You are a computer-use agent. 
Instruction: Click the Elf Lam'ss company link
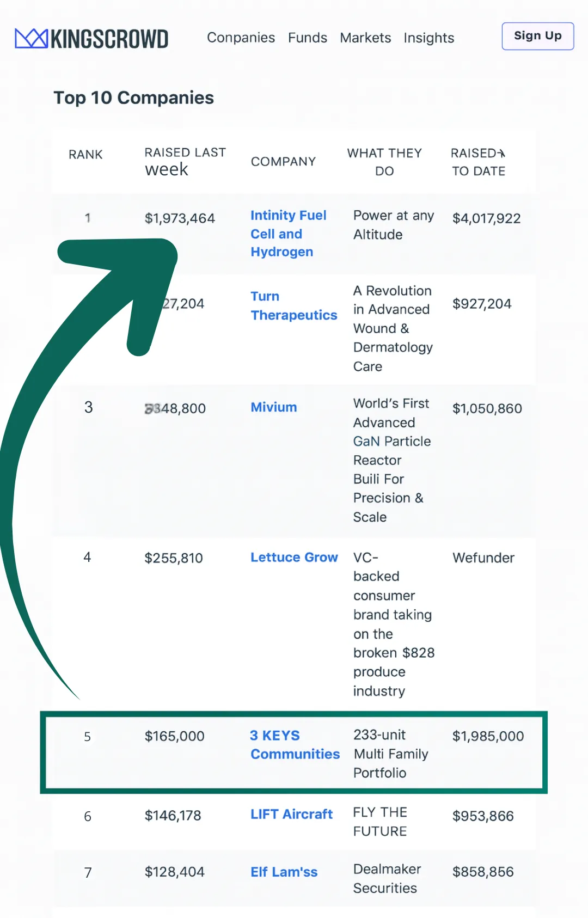point(284,872)
